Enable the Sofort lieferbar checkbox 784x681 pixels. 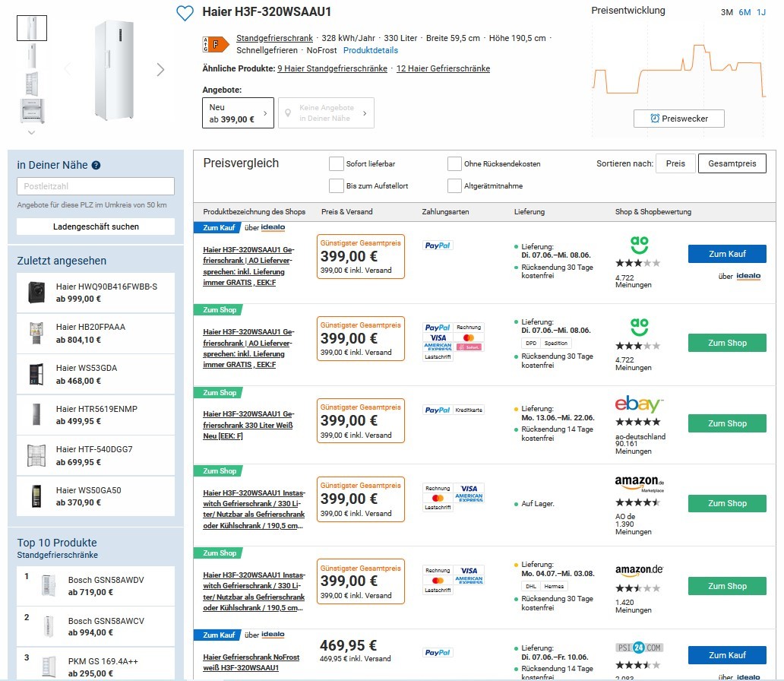336,163
